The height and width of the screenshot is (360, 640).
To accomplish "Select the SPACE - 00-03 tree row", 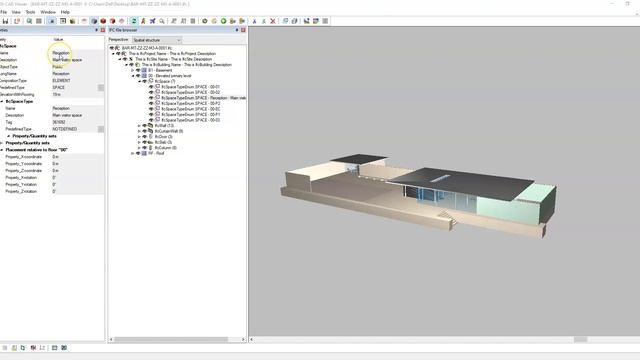I will 191,120.
